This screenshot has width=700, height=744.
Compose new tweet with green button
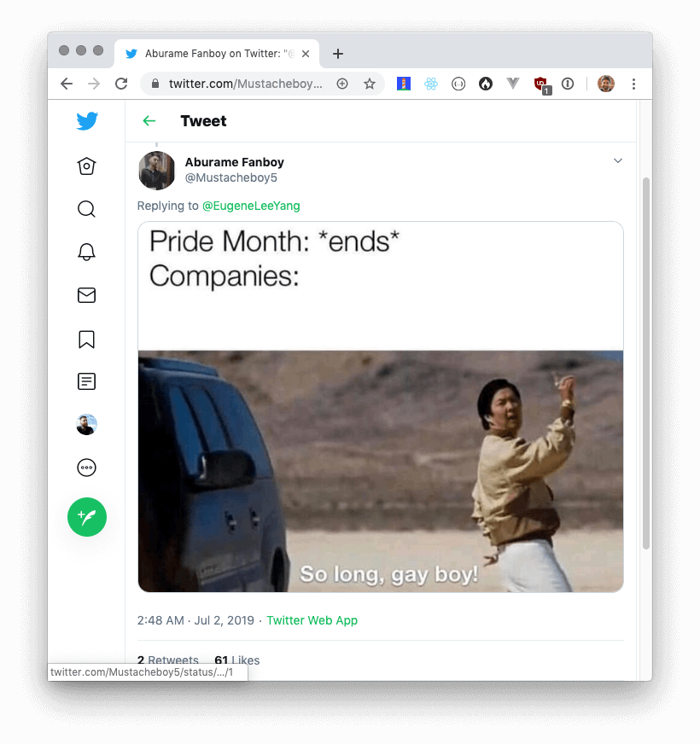coord(87,517)
